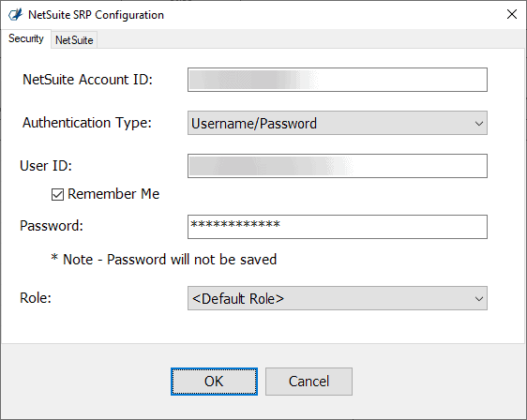The width and height of the screenshot is (527, 420).
Task: Uncheck the Remember Me checkbox
Action: [57, 194]
